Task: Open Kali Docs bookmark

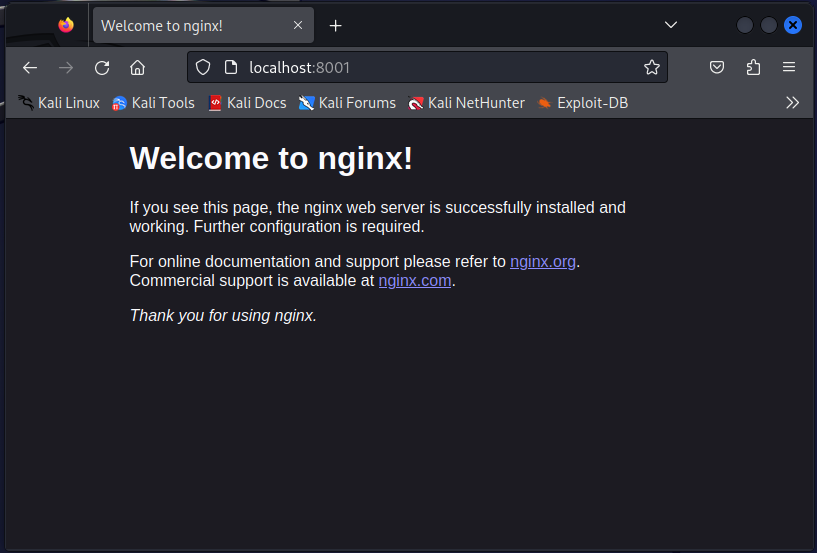Action: (x=247, y=103)
